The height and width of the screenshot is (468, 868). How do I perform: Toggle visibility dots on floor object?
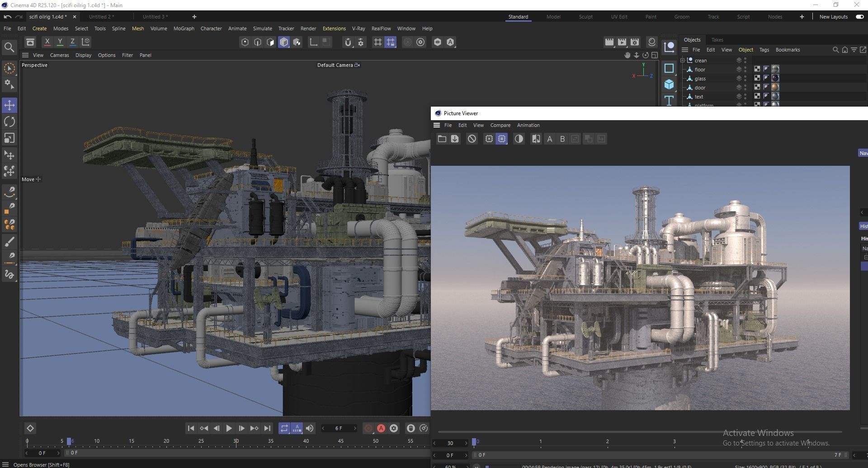745,69
